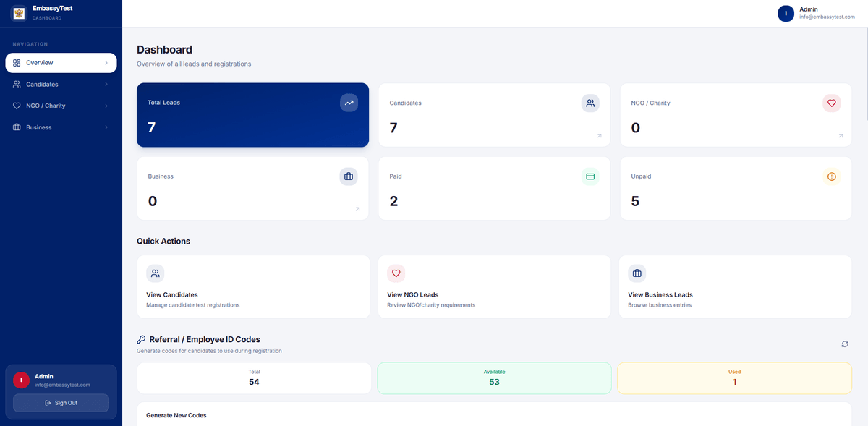Click the Available codes count box

coord(494,378)
